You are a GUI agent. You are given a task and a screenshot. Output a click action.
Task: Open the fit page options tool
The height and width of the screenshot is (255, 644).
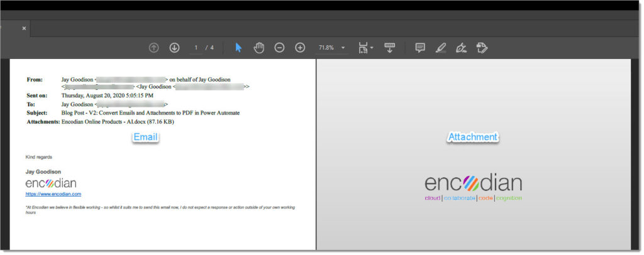365,48
